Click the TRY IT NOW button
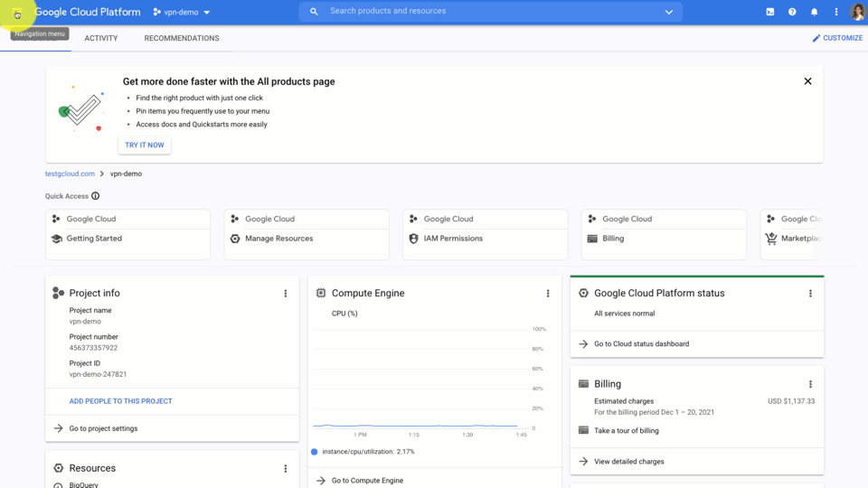Image resolution: width=868 pixels, height=488 pixels. pos(145,145)
